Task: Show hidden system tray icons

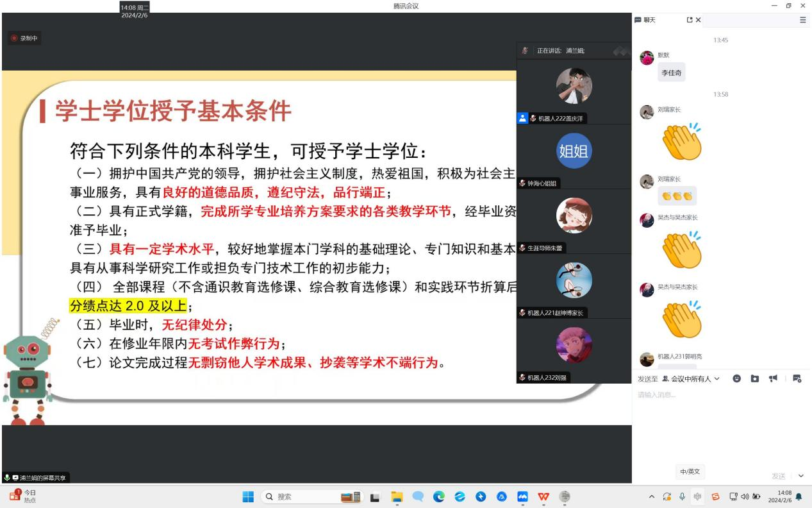Action: pyautogui.click(x=652, y=496)
